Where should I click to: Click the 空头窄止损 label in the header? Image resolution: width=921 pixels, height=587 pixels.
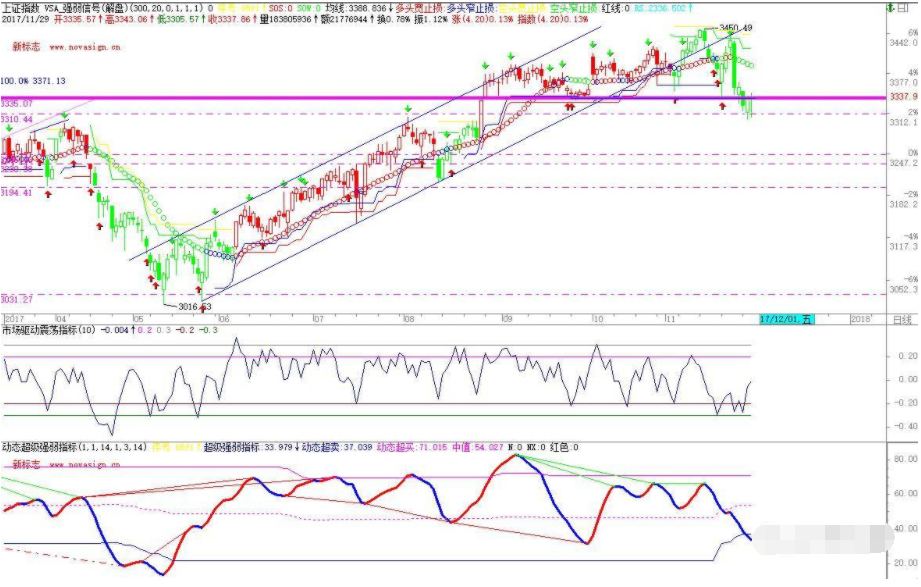point(574,8)
